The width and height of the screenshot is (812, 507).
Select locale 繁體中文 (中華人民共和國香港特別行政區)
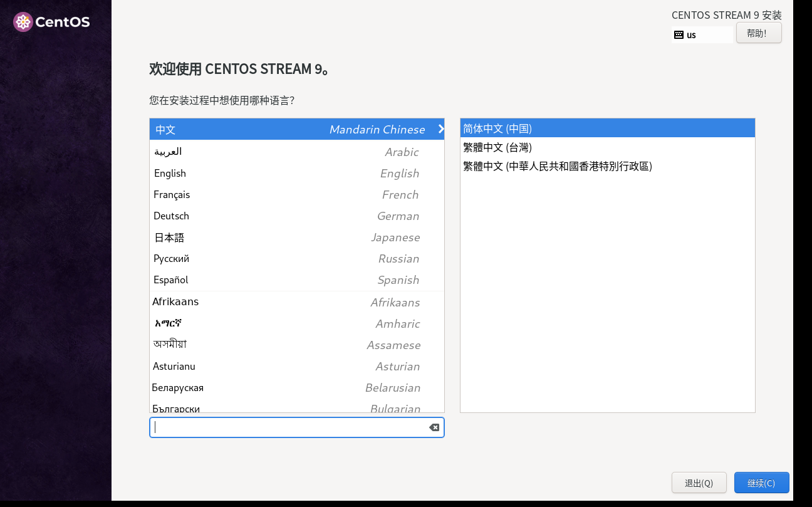point(608,166)
